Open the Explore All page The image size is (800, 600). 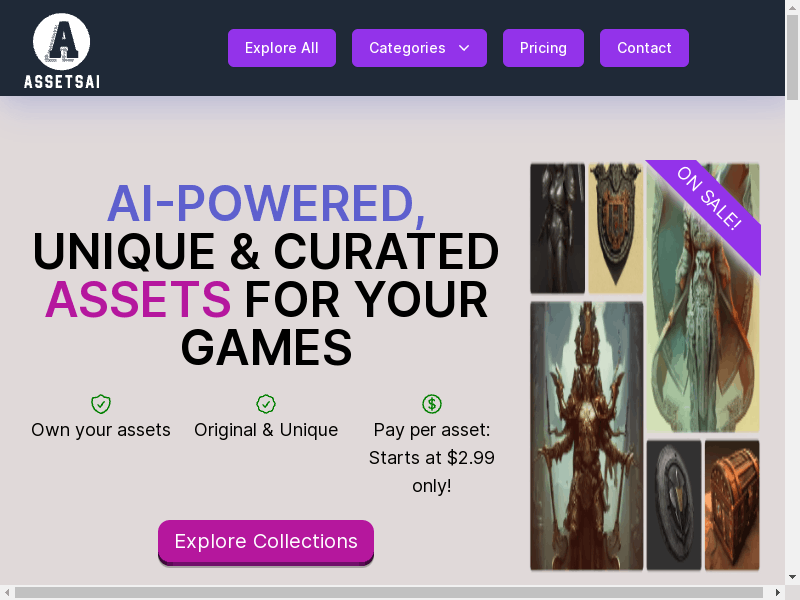pos(282,48)
